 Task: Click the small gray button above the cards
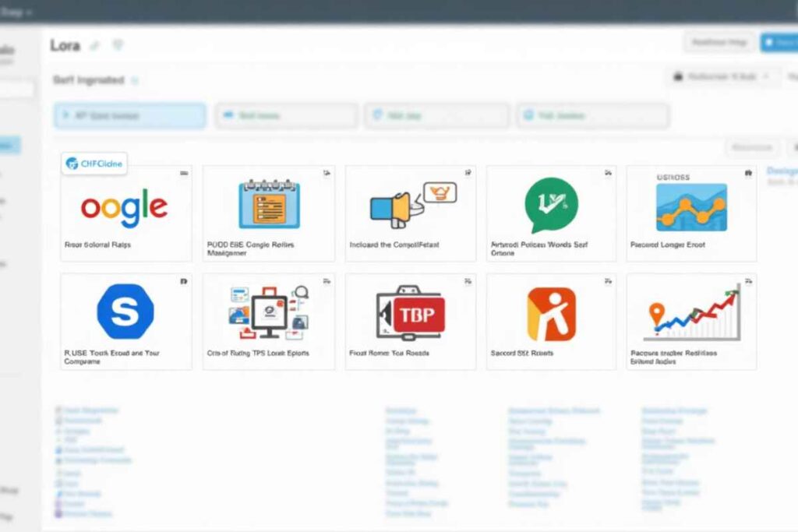752,147
